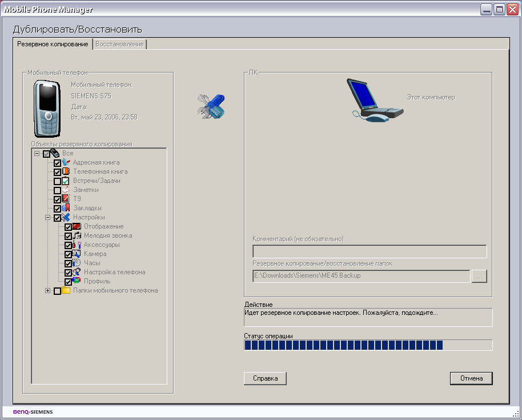Click the Мелодия звонка music note icon
Viewport: 522px width, 420px height.
tap(77, 235)
